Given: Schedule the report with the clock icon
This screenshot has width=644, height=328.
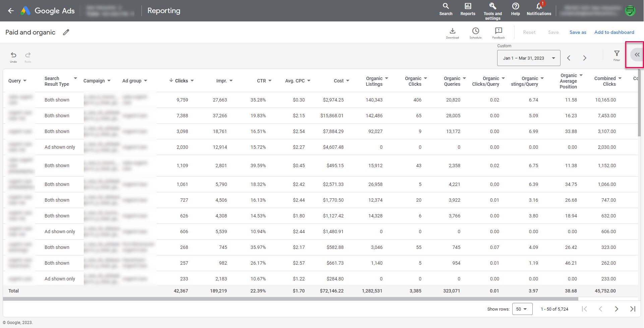Looking at the screenshot, I should [475, 32].
